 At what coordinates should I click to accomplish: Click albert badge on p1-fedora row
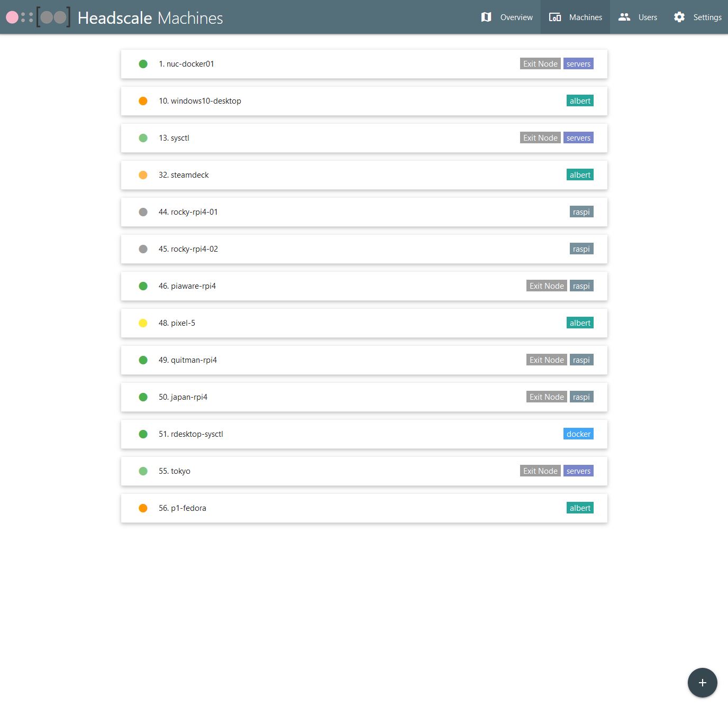(x=580, y=508)
